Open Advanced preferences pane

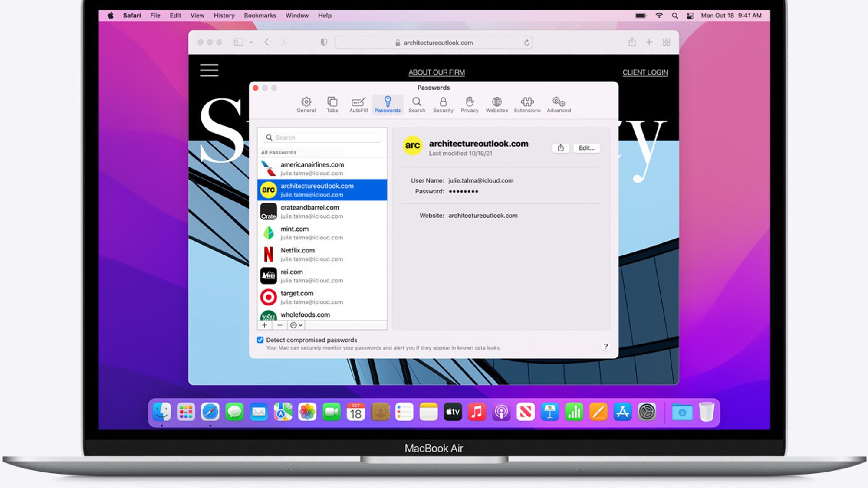[x=559, y=105]
